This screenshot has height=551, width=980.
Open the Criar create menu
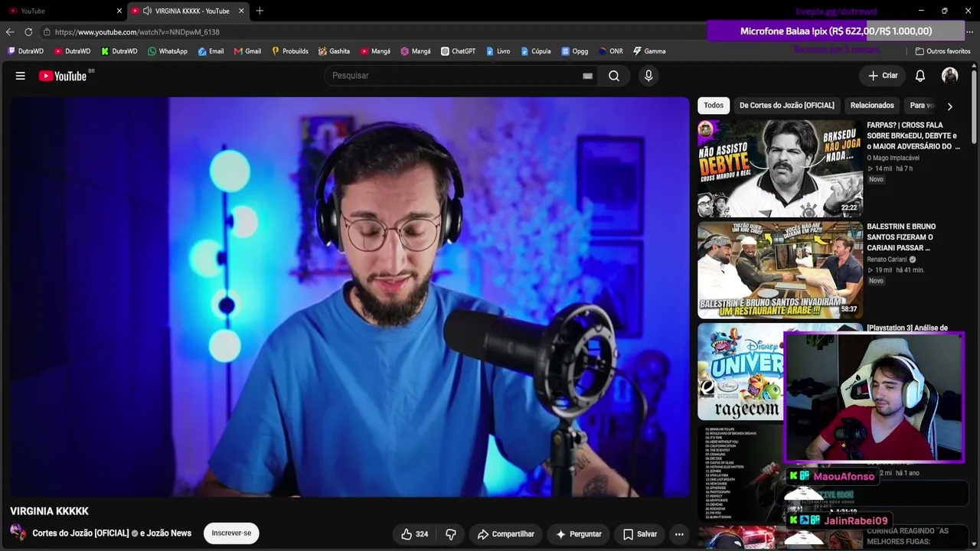coord(883,76)
